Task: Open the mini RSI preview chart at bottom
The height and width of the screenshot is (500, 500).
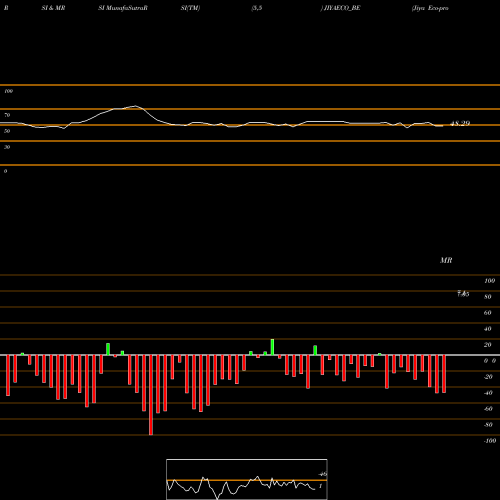Action: tap(247, 479)
